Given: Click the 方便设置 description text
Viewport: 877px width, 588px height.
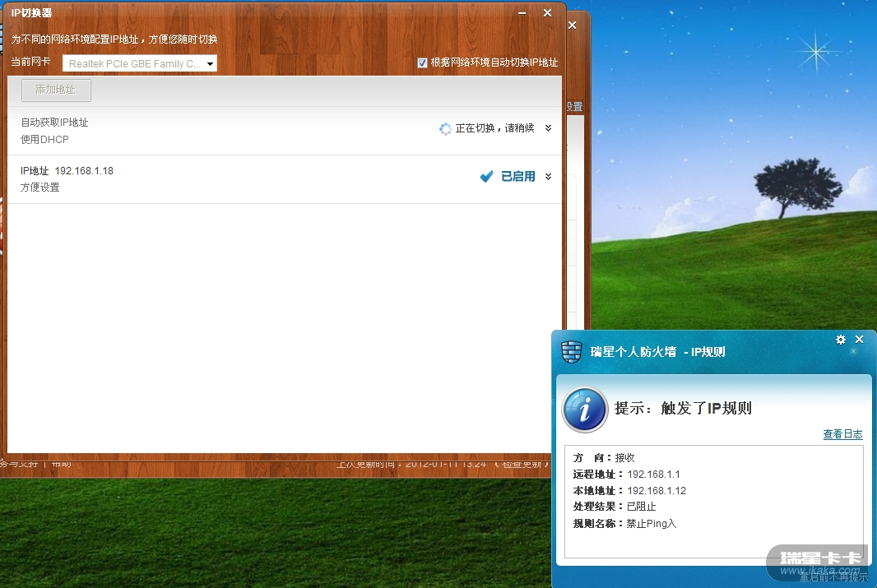Looking at the screenshot, I should [39, 188].
